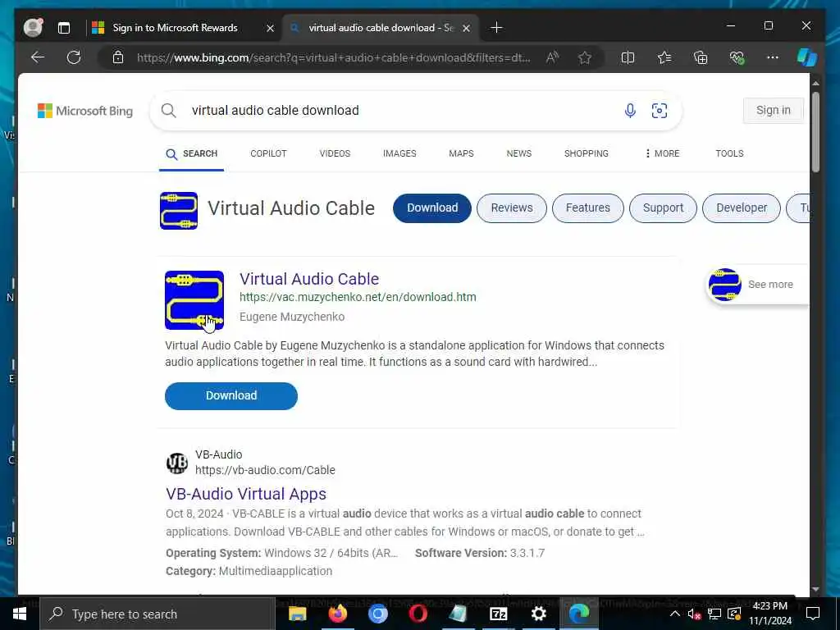
Task: Click Eugene Muzychenko author text
Action: click(x=292, y=317)
